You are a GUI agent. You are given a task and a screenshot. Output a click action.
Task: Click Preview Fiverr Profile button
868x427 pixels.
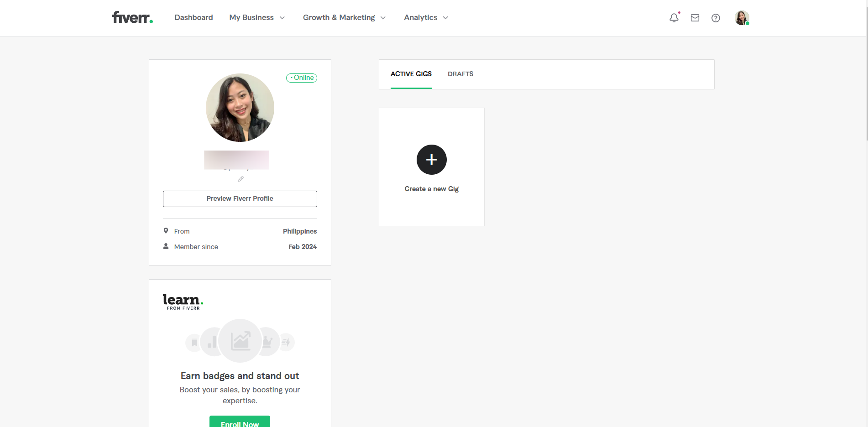tap(240, 199)
